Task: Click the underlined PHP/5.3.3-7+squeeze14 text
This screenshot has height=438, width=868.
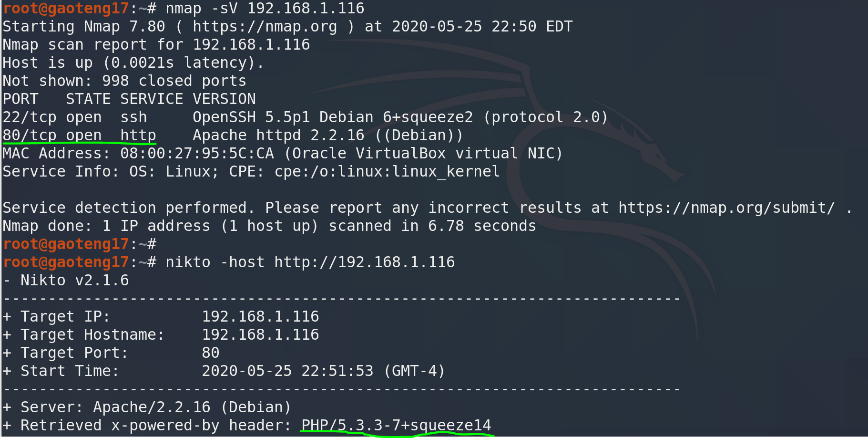Action: pos(396,425)
